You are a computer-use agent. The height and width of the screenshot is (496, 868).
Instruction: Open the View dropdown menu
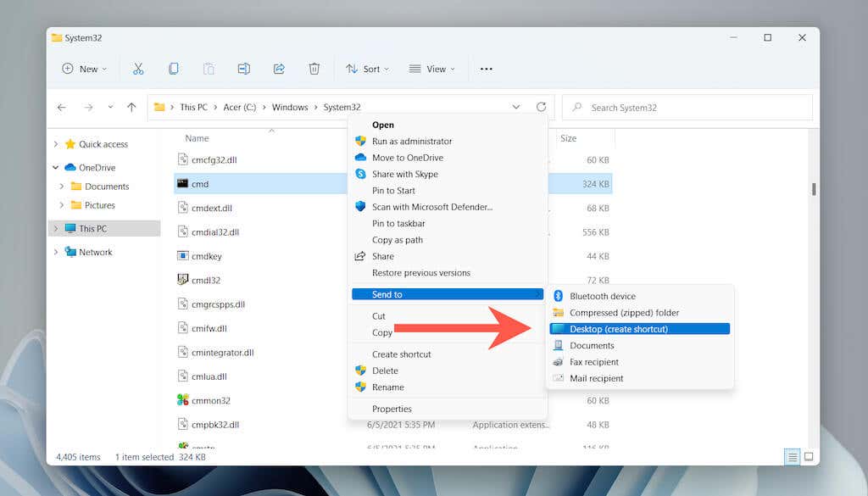[432, 69]
